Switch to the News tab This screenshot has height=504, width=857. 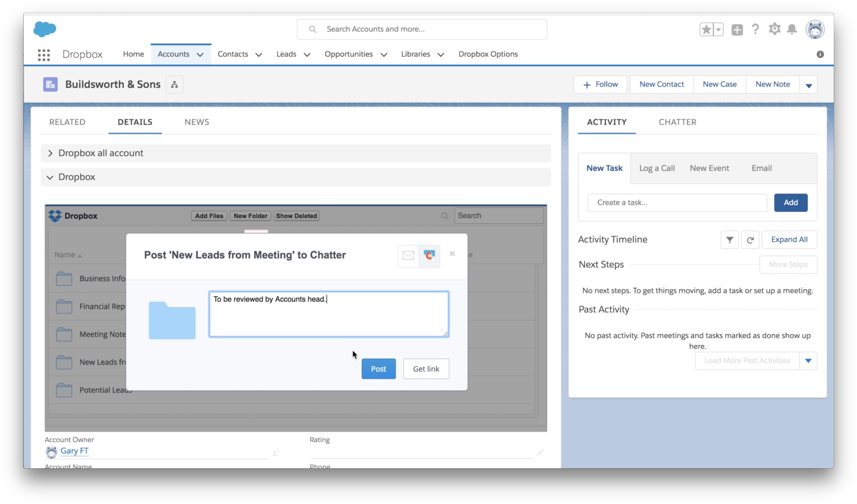tap(197, 122)
